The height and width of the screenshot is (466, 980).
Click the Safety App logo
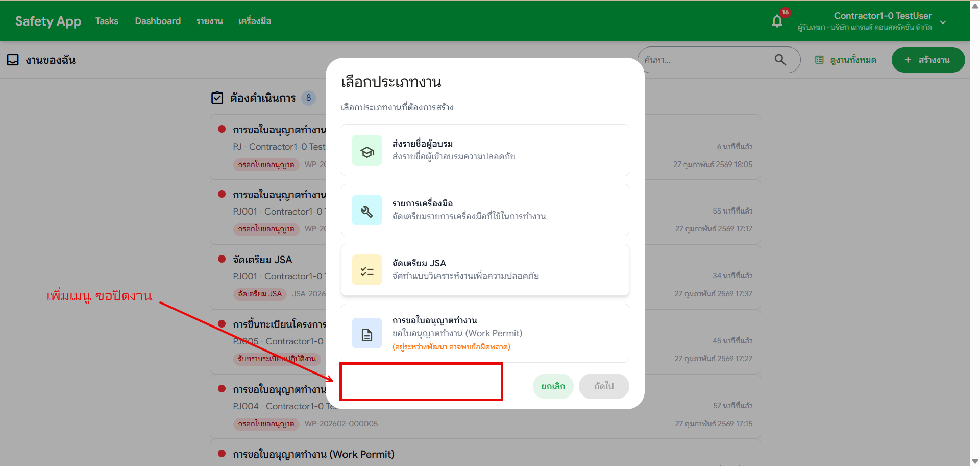(47, 21)
